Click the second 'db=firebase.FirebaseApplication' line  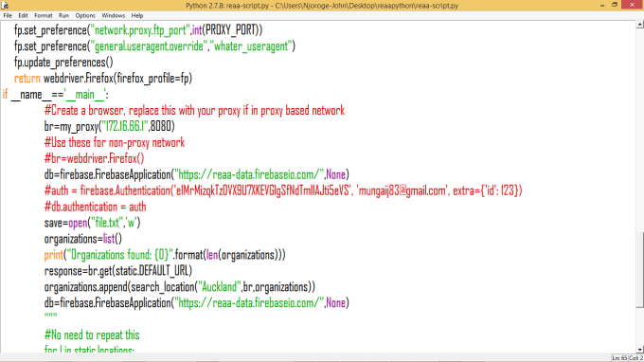pos(196,303)
